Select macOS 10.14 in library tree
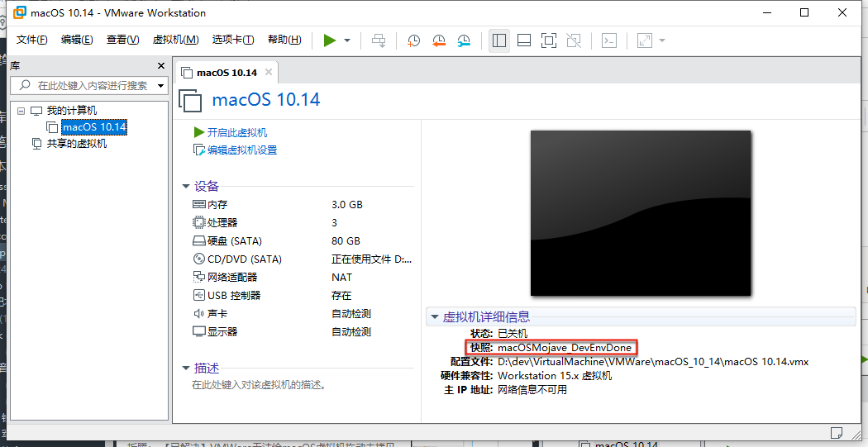Viewport: 868px width, 447px height. coord(94,127)
